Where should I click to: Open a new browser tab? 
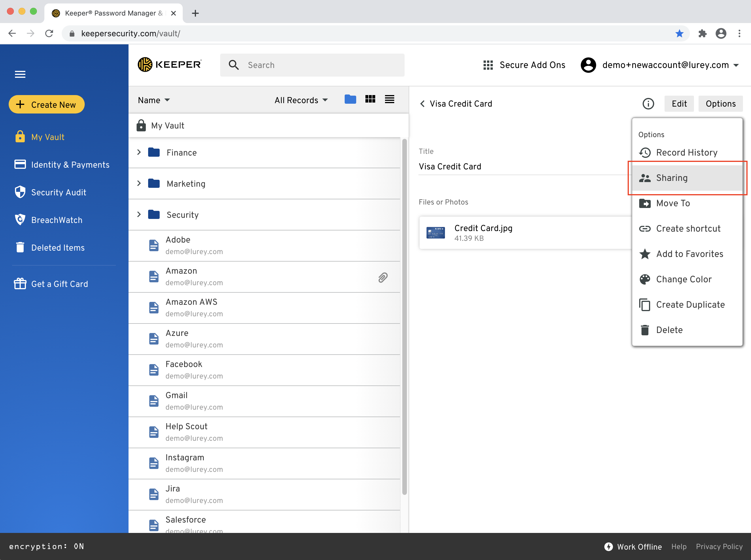[195, 13]
